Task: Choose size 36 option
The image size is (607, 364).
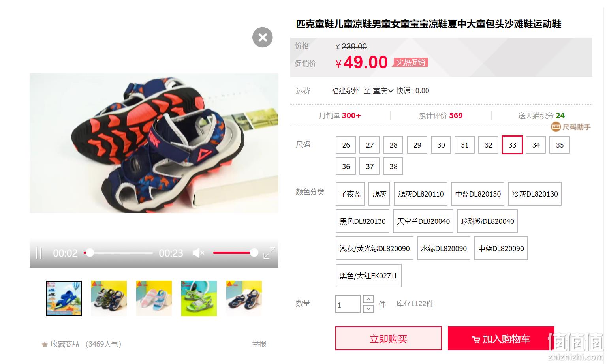Action: tap(346, 166)
